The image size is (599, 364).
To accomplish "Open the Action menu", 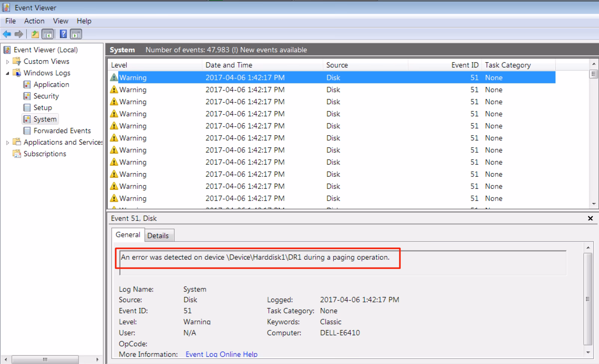I will point(34,21).
